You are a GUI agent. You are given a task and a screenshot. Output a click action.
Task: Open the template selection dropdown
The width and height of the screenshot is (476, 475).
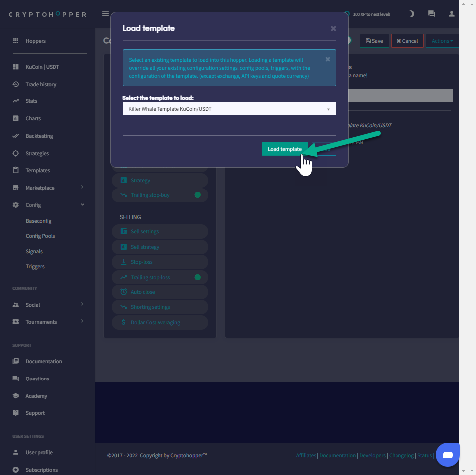[x=229, y=109]
